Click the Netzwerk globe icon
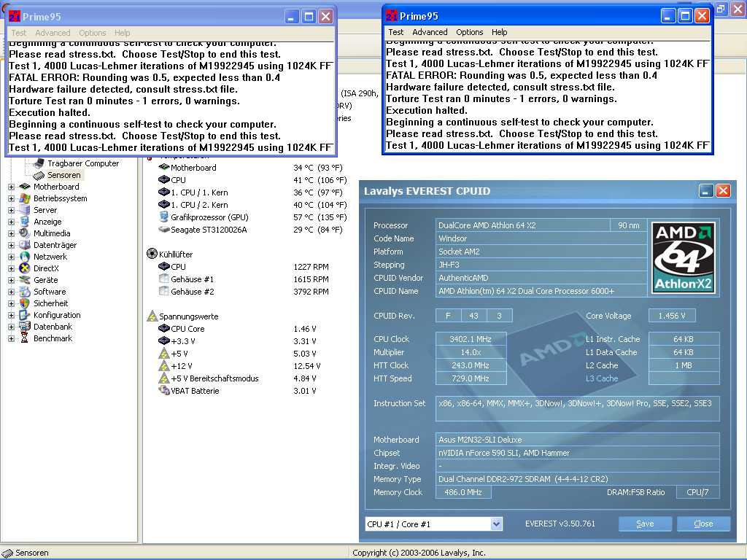Image resolution: width=747 pixels, height=560 pixels. tap(25, 257)
